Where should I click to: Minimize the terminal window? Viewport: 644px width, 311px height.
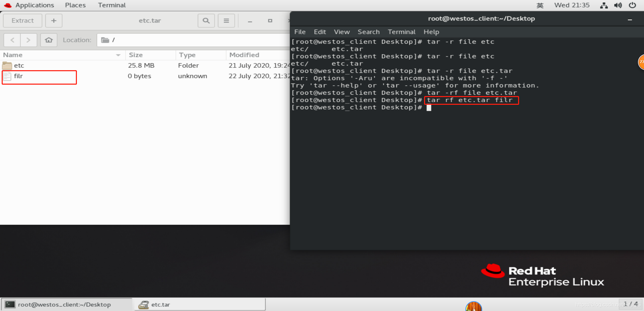point(630,19)
